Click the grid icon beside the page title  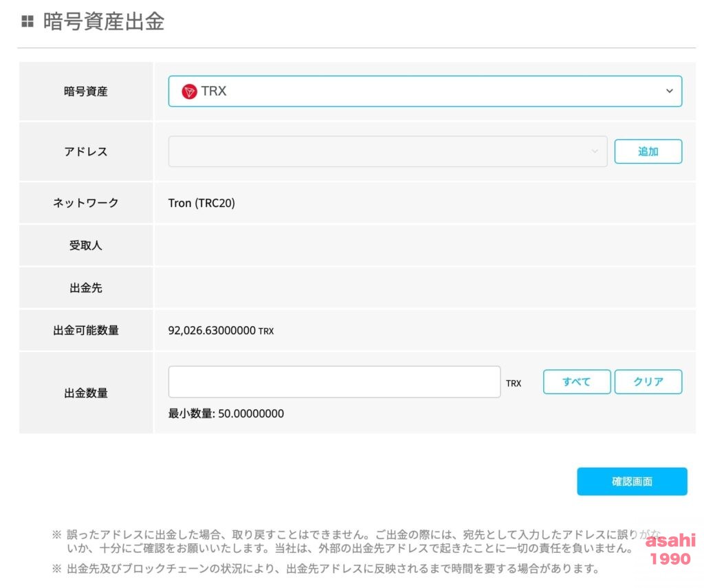[27, 22]
